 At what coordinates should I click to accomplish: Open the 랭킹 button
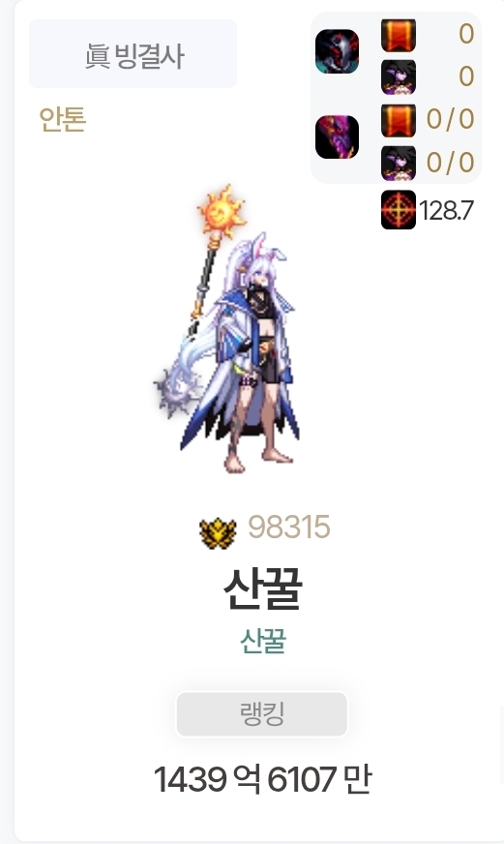262,714
